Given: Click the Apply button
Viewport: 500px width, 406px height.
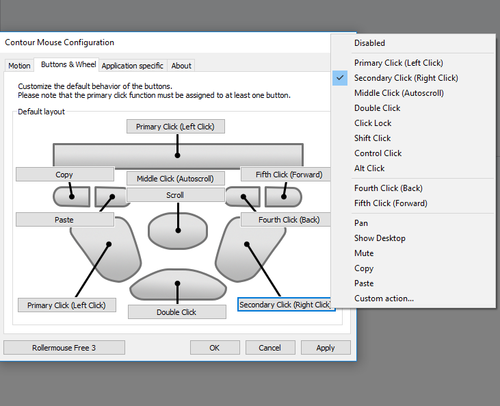Looking at the screenshot, I should 326,348.
